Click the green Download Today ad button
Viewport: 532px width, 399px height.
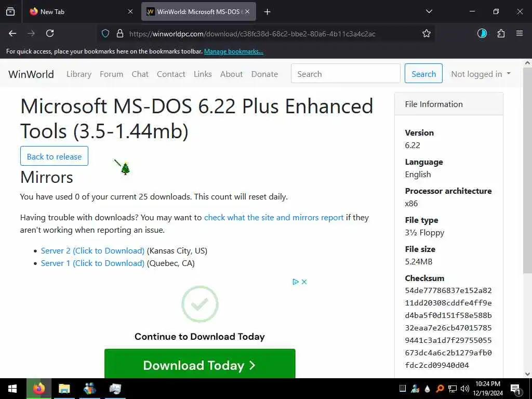(200, 364)
